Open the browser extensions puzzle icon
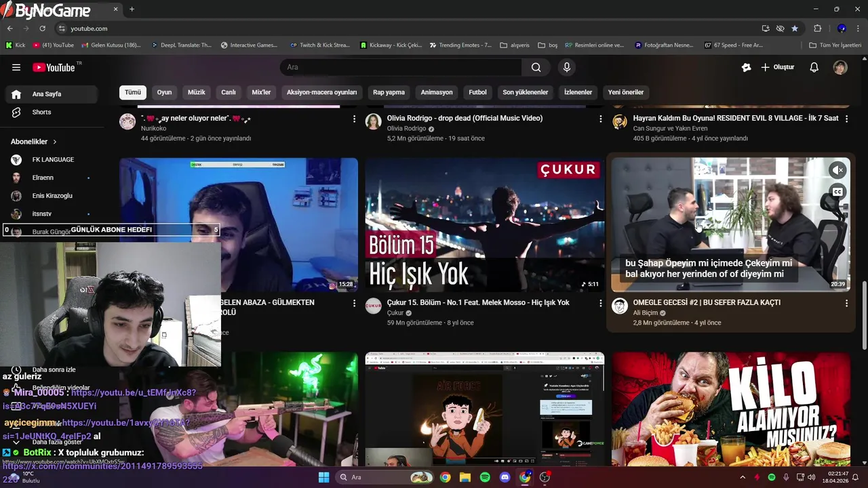 point(817,28)
